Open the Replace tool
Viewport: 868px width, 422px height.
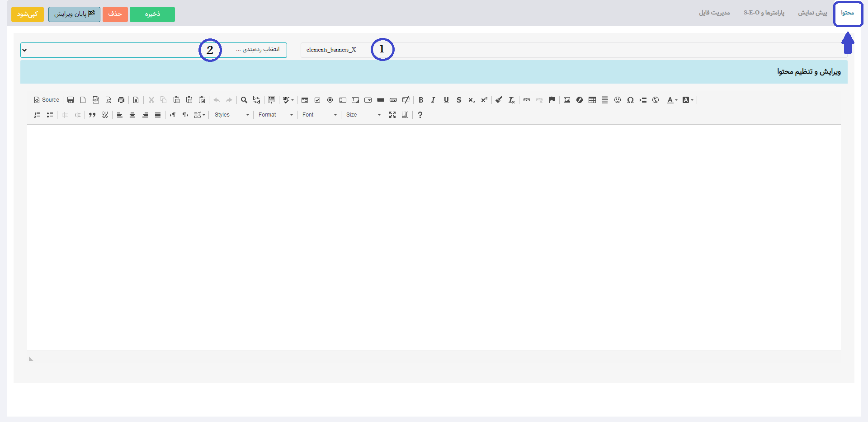(x=257, y=100)
